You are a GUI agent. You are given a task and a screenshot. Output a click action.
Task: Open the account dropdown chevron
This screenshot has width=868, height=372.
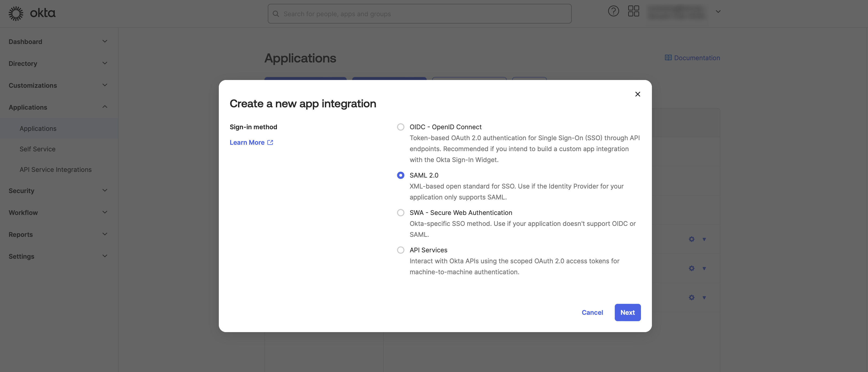(718, 11)
